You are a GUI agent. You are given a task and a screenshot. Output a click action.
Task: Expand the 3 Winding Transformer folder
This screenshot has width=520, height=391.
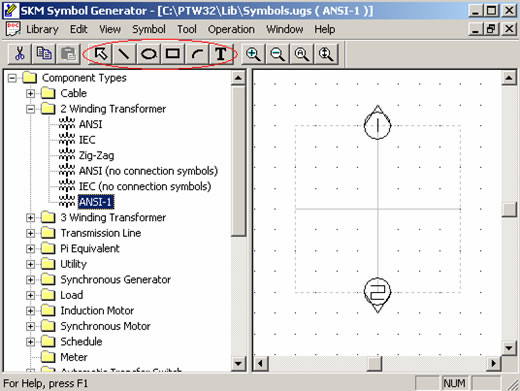pyautogui.click(x=30, y=218)
